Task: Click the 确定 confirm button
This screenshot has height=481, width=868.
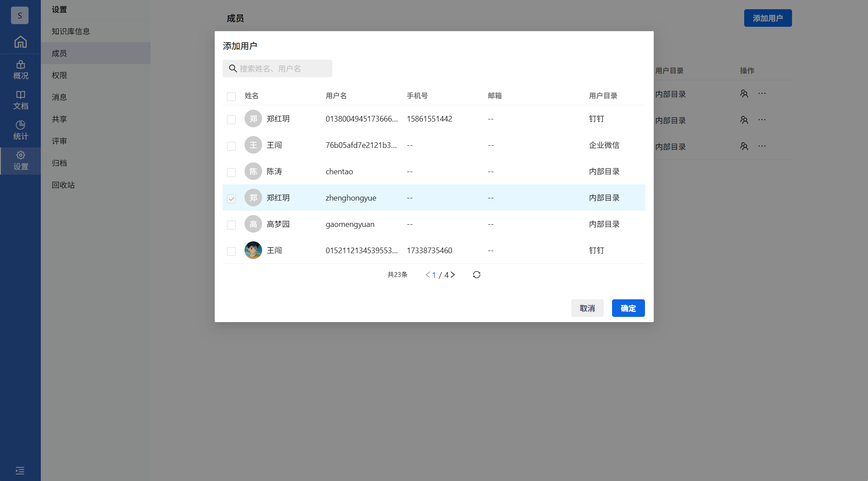Action: (628, 308)
